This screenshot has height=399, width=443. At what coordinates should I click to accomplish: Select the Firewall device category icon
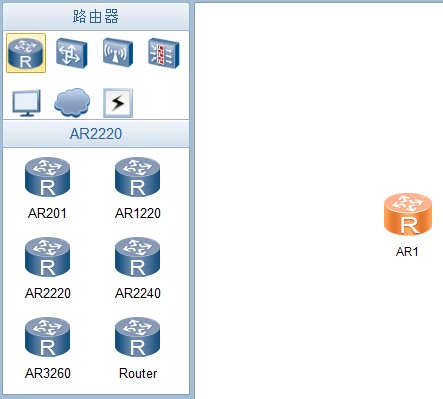pyautogui.click(x=163, y=53)
